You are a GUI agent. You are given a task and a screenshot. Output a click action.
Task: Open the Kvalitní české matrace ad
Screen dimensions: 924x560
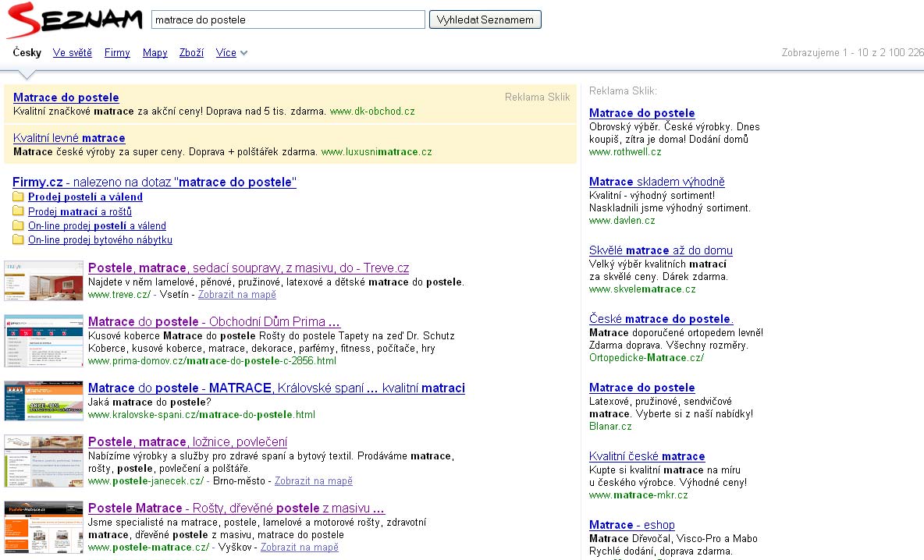[x=647, y=456]
